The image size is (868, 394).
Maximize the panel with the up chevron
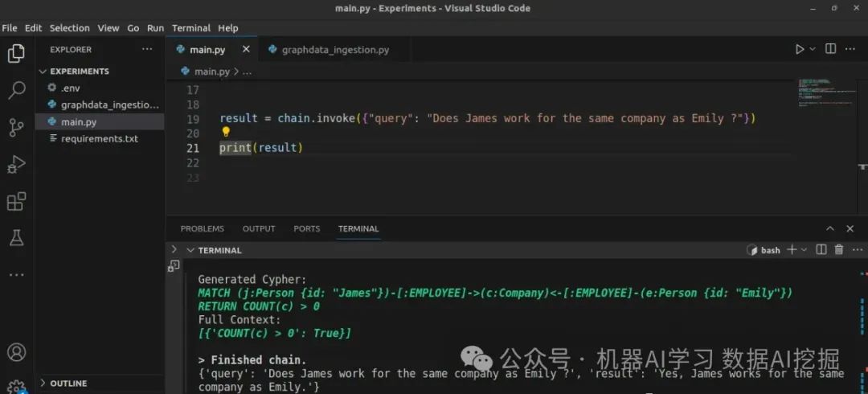[830, 229]
